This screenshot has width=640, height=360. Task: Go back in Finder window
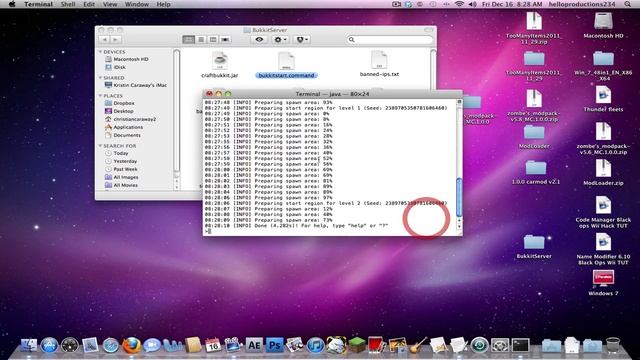pyautogui.click(x=104, y=40)
